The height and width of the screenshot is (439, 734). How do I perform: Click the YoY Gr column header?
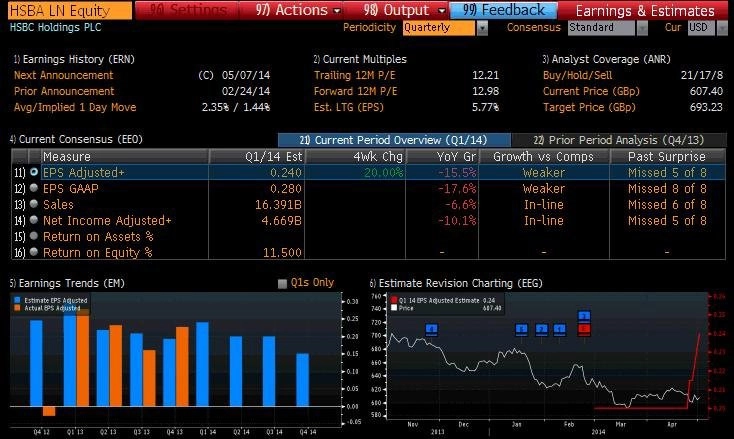tap(442, 156)
